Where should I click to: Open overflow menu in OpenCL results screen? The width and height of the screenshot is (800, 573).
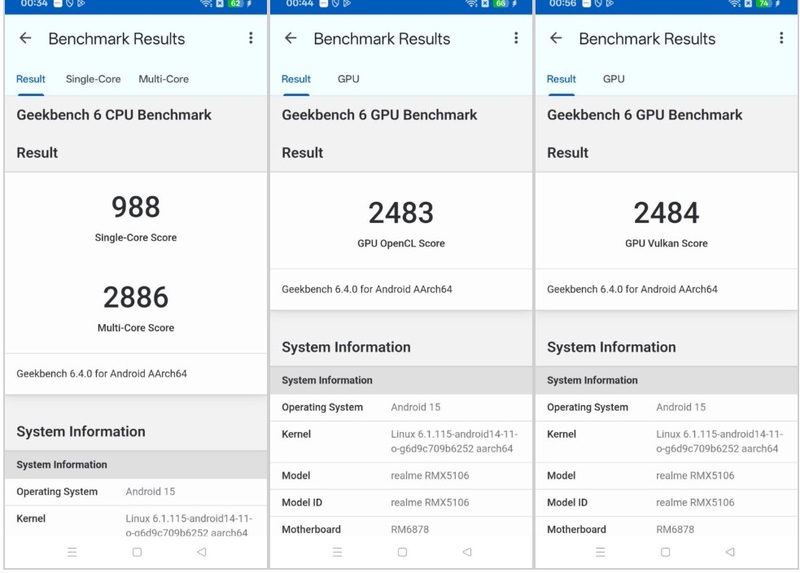[x=516, y=38]
